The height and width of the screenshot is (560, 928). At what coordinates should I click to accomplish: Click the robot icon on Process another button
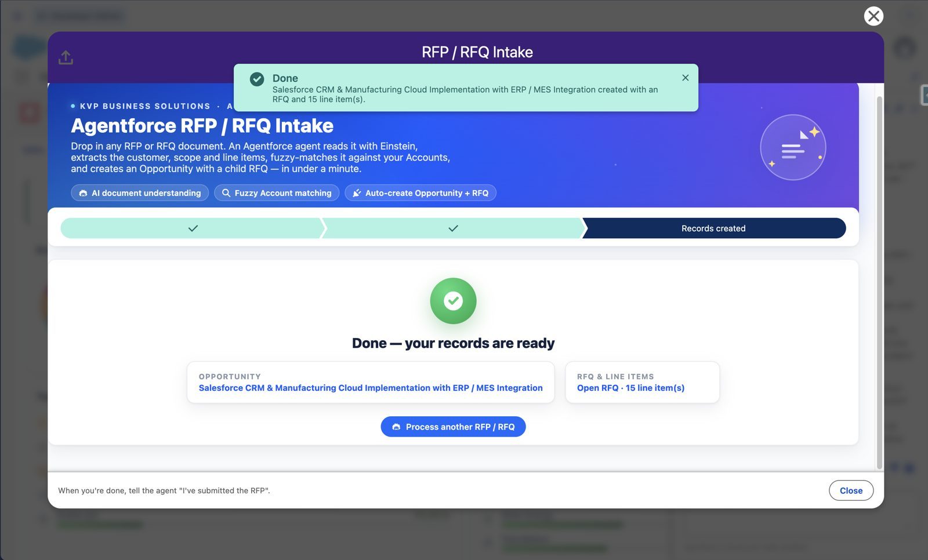(396, 427)
